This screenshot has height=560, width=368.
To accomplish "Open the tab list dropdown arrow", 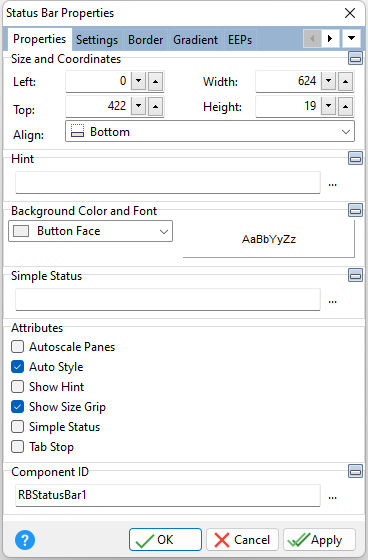I will pyautogui.click(x=351, y=38).
